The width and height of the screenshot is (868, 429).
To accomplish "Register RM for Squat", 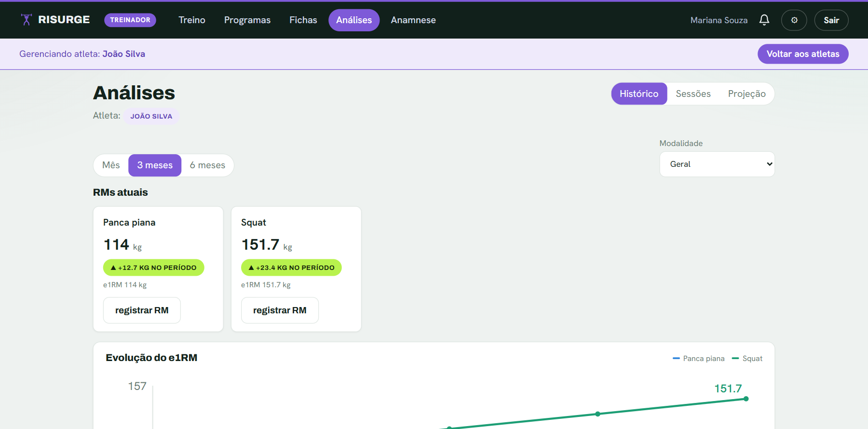I will click(280, 310).
